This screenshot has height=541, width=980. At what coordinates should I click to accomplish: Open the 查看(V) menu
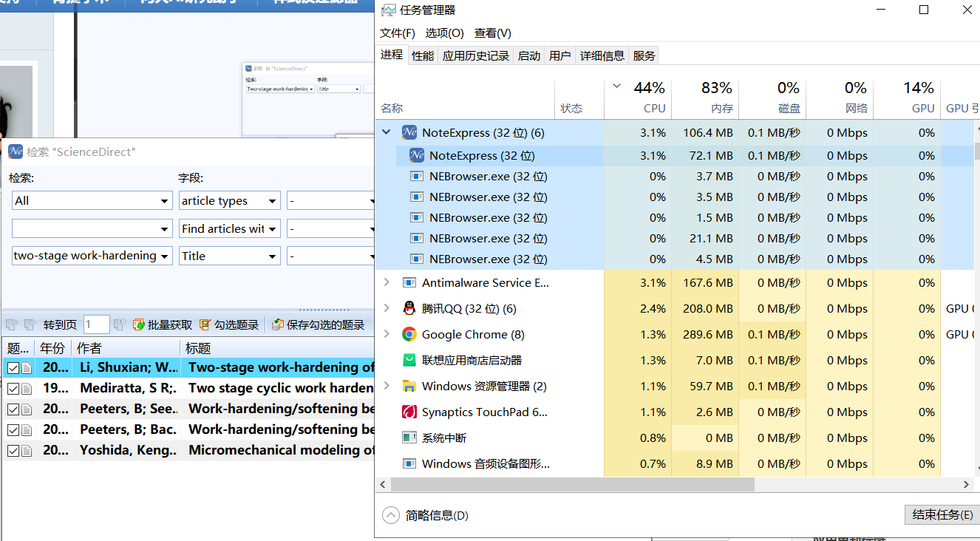pyautogui.click(x=493, y=33)
